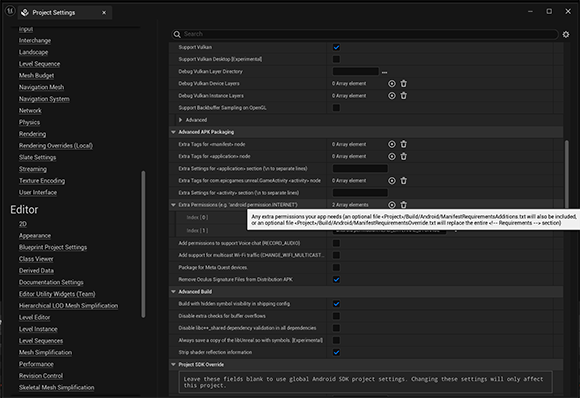
Task: Empty GameActivity activity node tags array
Action: (x=404, y=181)
